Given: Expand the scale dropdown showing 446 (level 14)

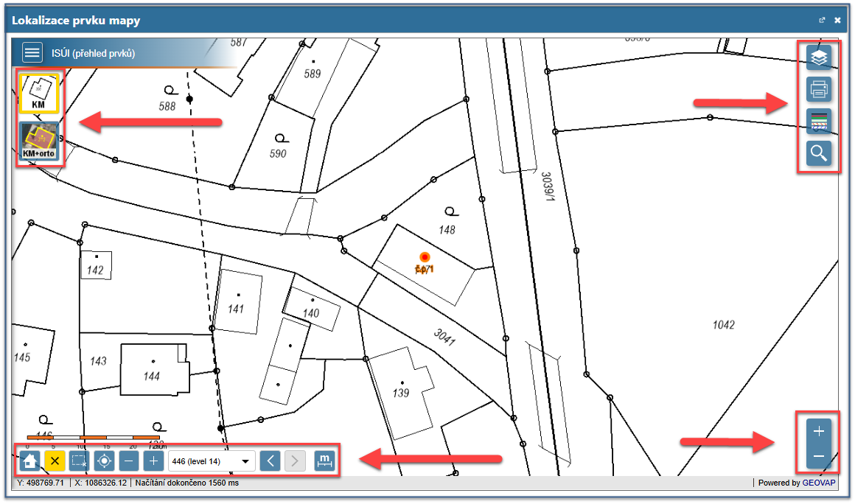Looking at the screenshot, I should (x=211, y=461).
